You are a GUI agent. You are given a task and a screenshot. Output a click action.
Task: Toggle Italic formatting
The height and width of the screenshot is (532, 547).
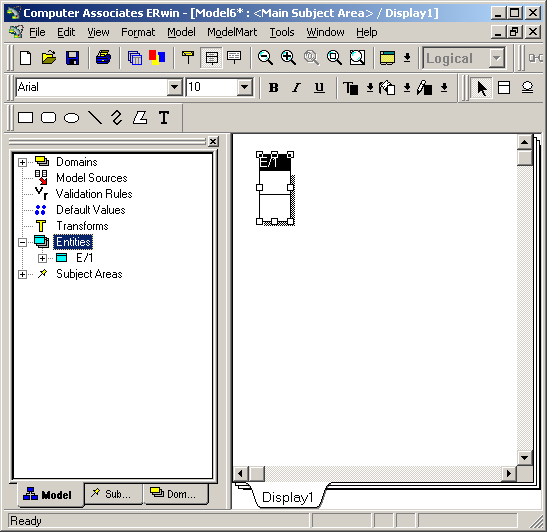pyautogui.click(x=297, y=88)
